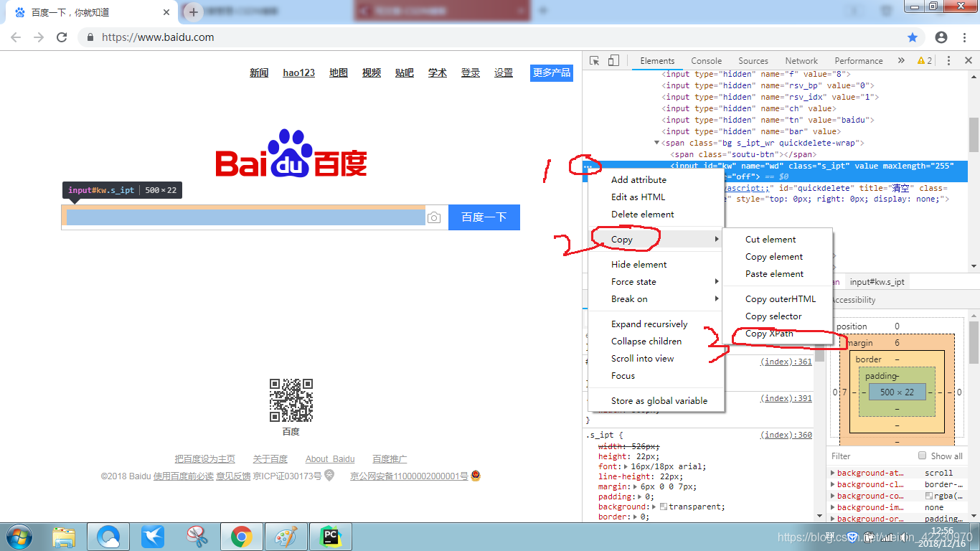Click the inspect element picker icon
The image size is (980, 551).
[594, 61]
